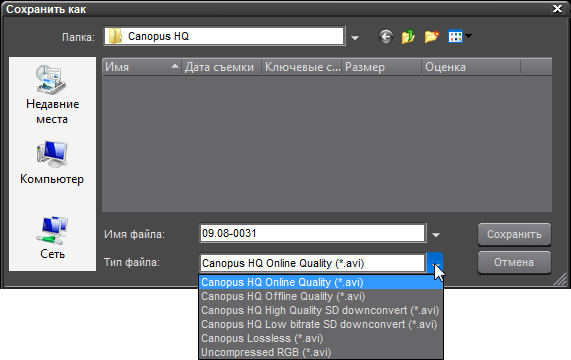
Task: Sort by Ключевые с... column header
Action: [302, 67]
